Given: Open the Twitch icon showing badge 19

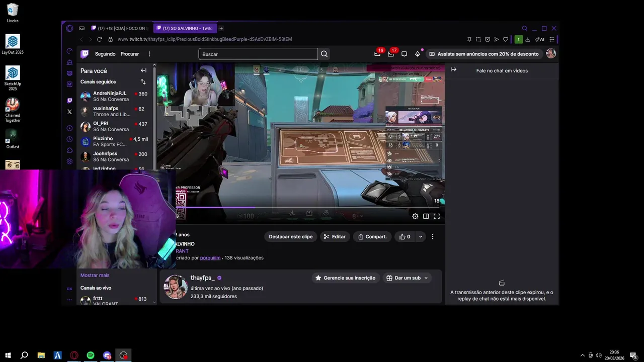Looking at the screenshot, I should click(377, 54).
